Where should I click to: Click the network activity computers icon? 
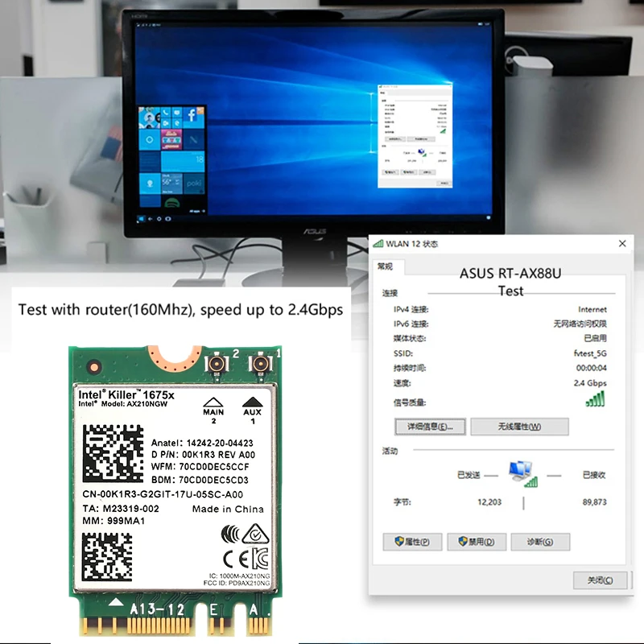(522, 474)
